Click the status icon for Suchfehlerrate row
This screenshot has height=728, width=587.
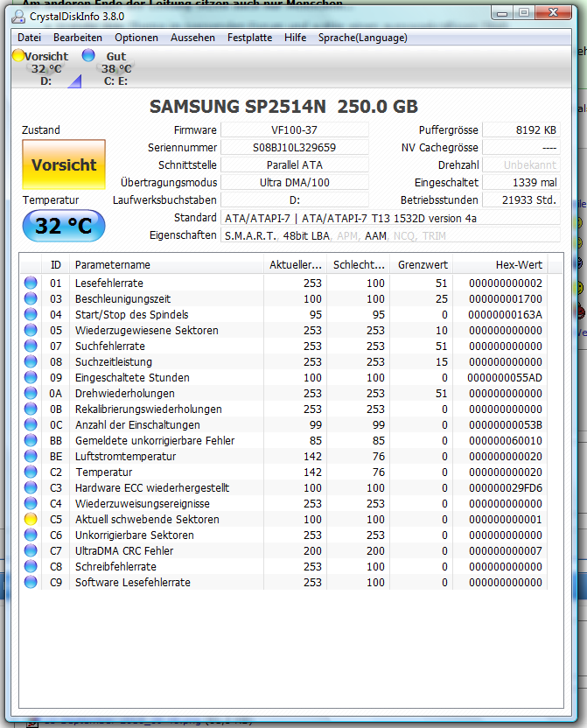click(x=31, y=346)
